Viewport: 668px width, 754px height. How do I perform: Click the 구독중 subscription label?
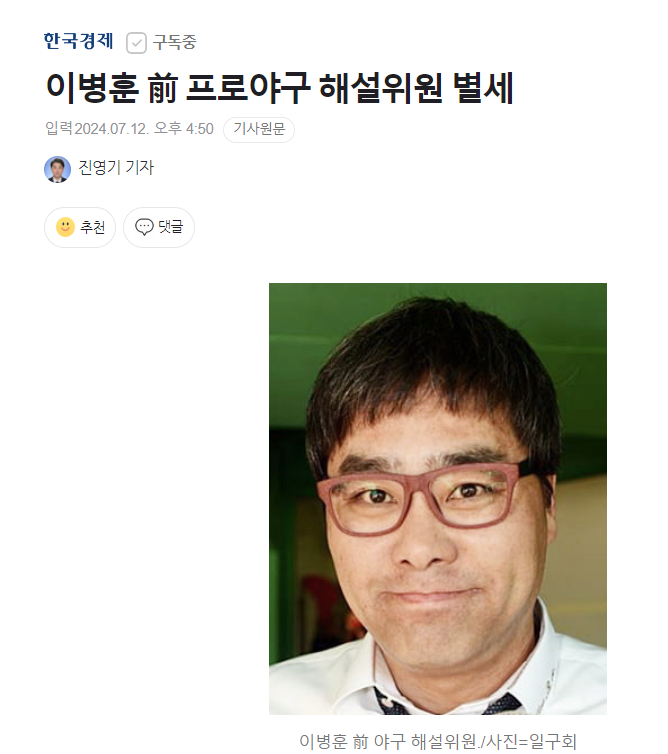[x=175, y=42]
